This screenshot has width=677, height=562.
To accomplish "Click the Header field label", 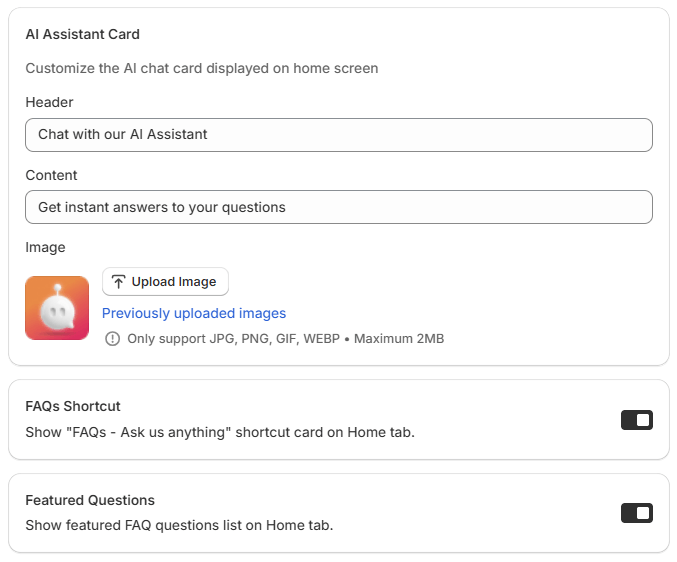I will (49, 102).
